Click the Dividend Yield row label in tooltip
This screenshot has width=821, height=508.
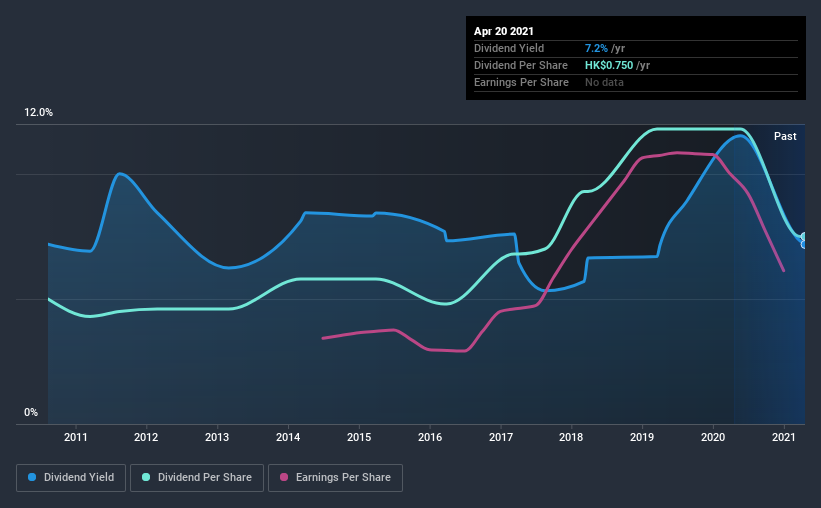click(x=509, y=48)
